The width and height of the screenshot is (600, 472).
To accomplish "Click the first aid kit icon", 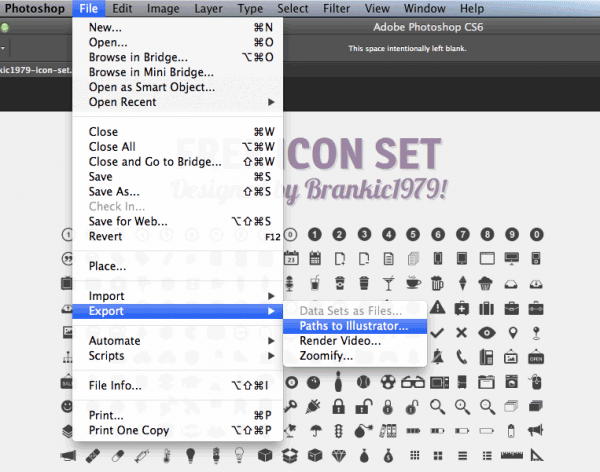I will tap(462, 308).
